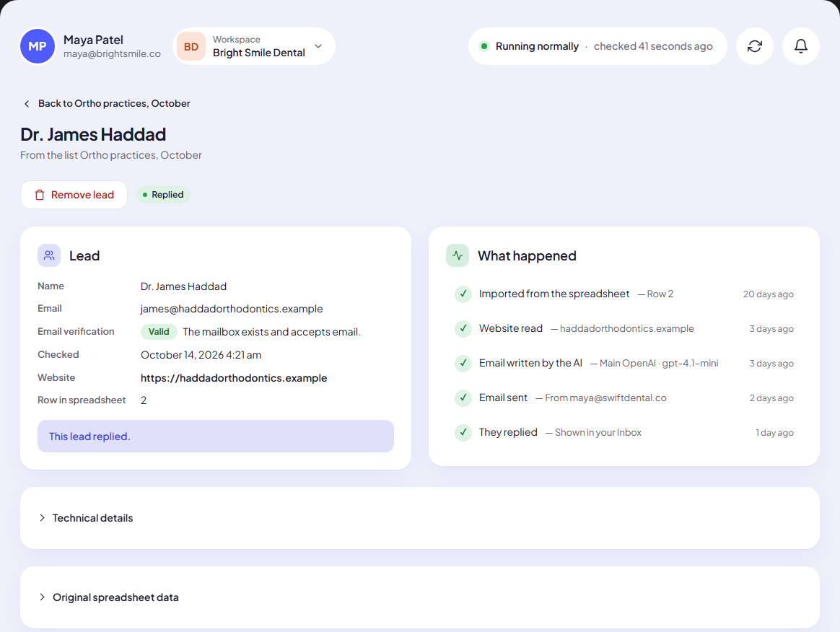Image resolution: width=840 pixels, height=632 pixels.
Task: Click the MP user avatar
Action: (x=38, y=46)
